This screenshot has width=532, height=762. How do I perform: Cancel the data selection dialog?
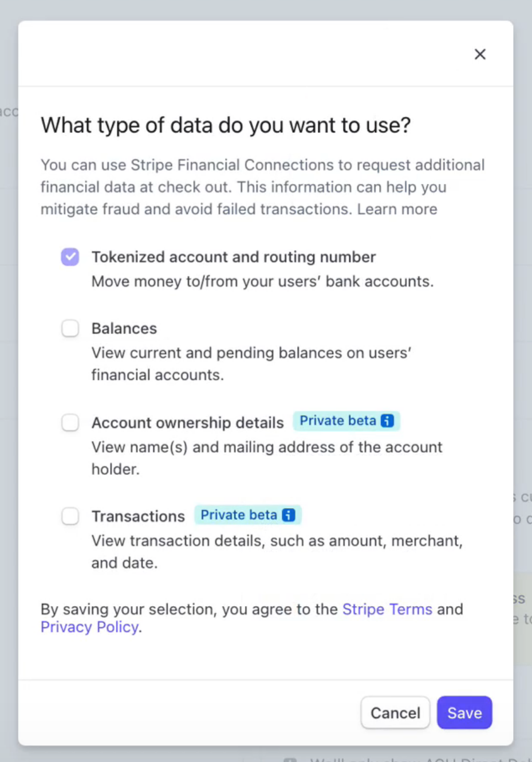click(395, 712)
